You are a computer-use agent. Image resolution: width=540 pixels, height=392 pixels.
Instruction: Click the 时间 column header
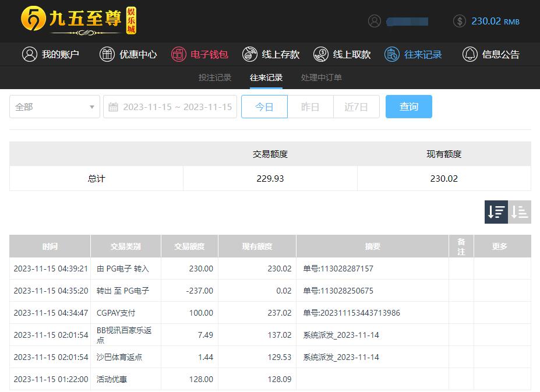50,246
